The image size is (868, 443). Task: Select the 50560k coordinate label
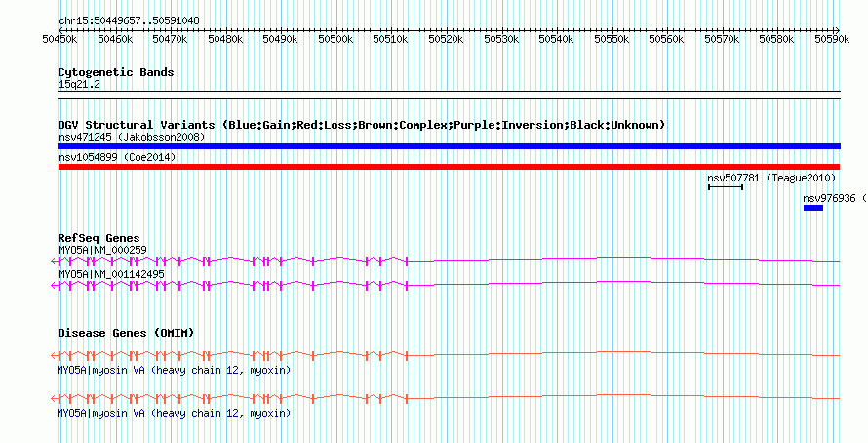(x=666, y=39)
